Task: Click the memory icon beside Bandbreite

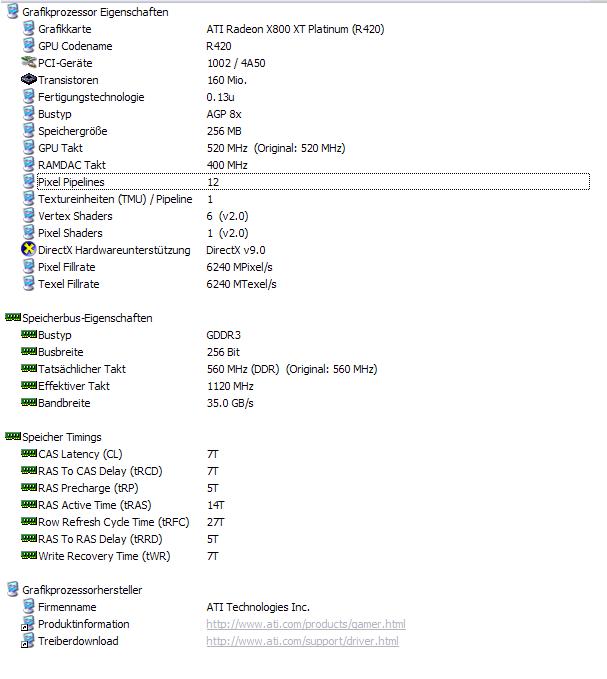Action: pos(29,402)
